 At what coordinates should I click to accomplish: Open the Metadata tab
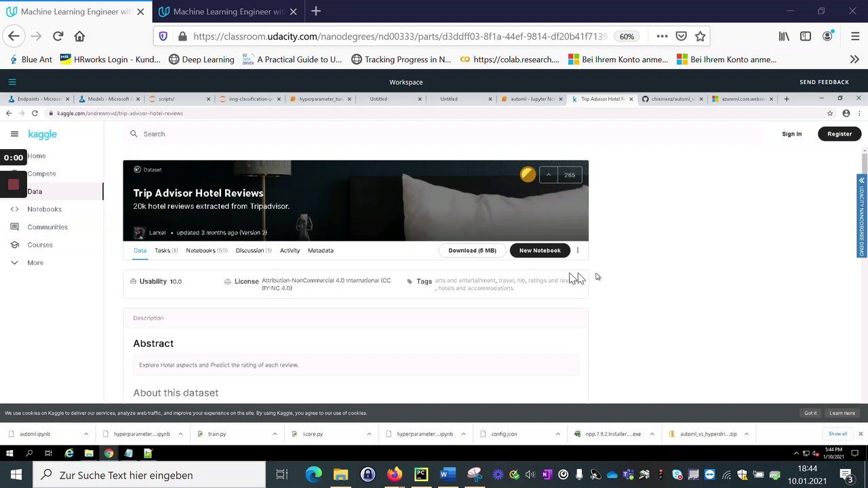[321, 251]
